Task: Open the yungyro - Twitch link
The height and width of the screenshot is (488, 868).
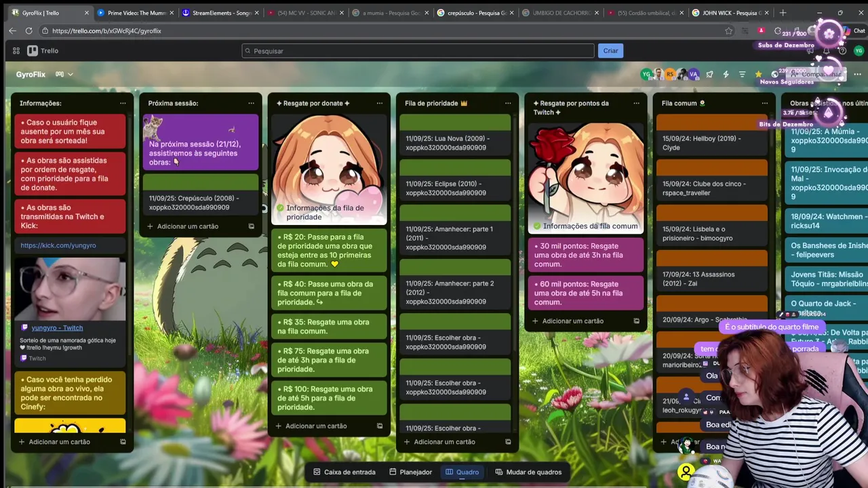Action: click(x=57, y=328)
